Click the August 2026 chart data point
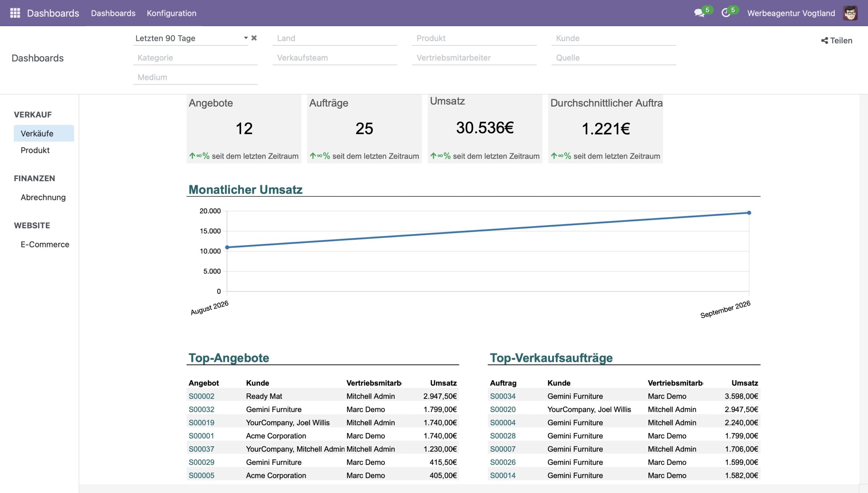 coord(227,247)
